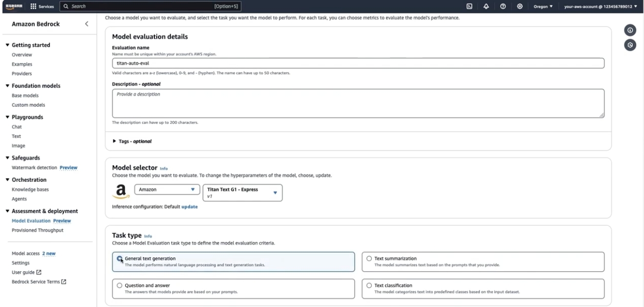This screenshot has height=307, width=644.
Task: Expand the Tags - optional section
Action: 132,141
